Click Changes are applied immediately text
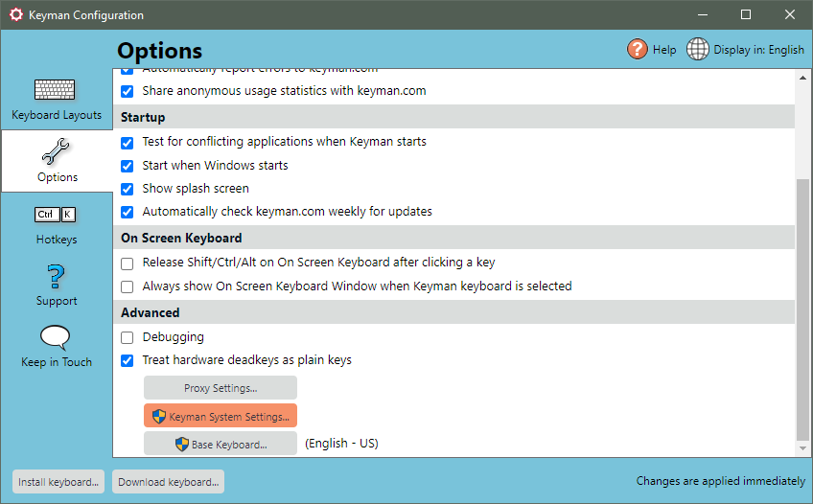This screenshot has height=504, width=813. click(721, 481)
